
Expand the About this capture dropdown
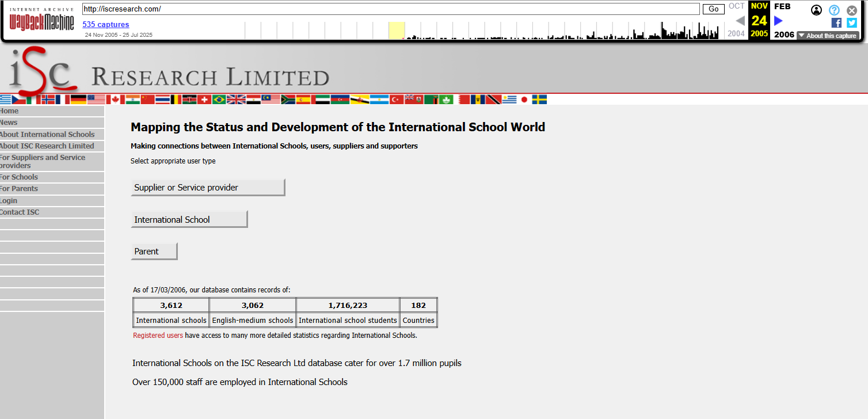[x=828, y=36]
